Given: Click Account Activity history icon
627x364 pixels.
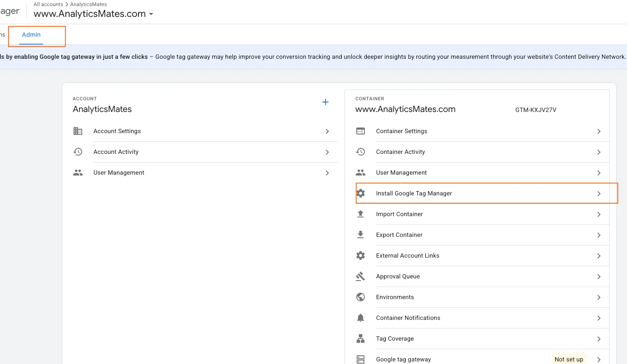Looking at the screenshot, I should pyautogui.click(x=78, y=152).
